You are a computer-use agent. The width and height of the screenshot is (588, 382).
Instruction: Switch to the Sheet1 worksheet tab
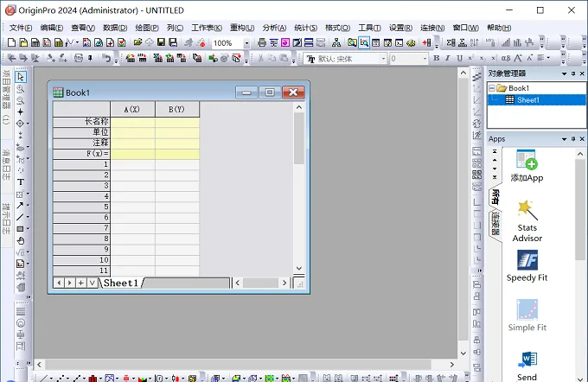(x=121, y=283)
